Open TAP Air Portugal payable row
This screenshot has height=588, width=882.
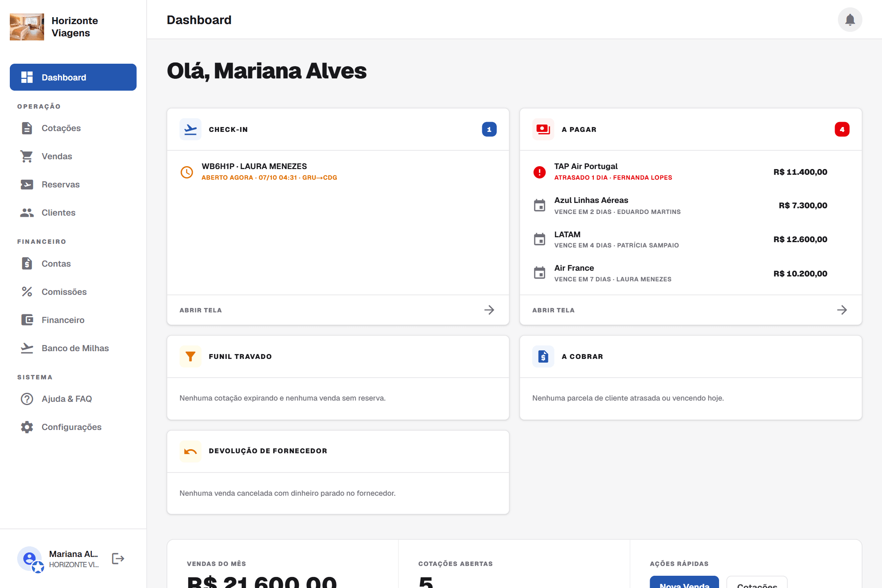690,172
